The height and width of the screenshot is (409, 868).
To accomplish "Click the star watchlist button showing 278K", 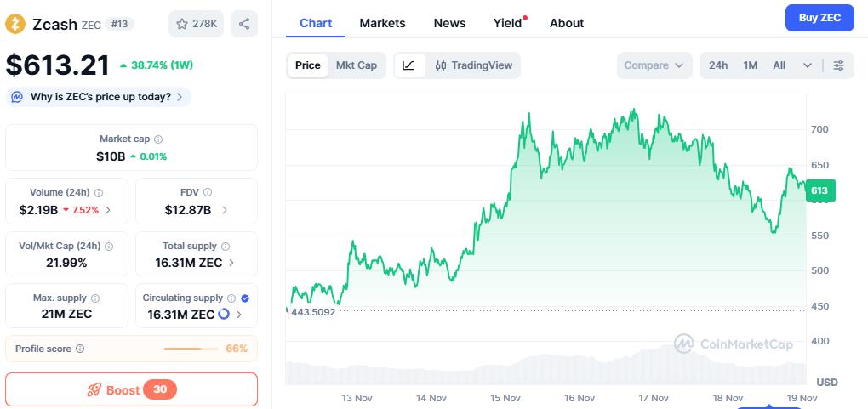I will click(197, 24).
